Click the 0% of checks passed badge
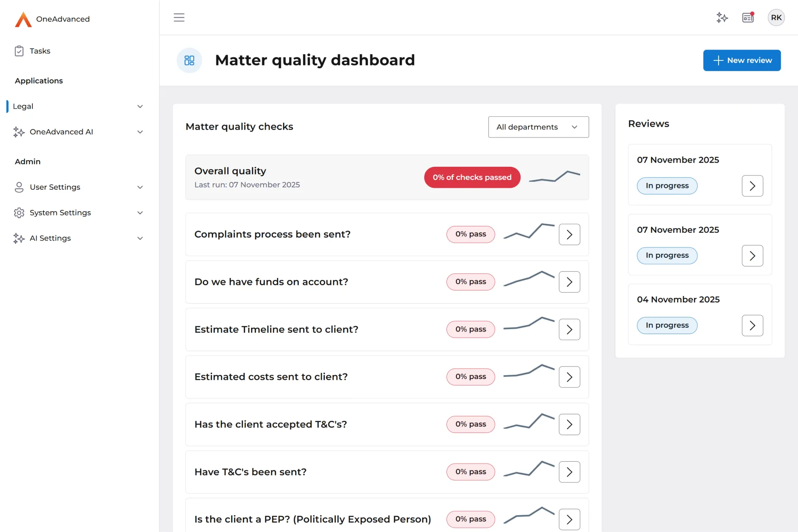This screenshot has height=532, width=798. click(x=472, y=178)
